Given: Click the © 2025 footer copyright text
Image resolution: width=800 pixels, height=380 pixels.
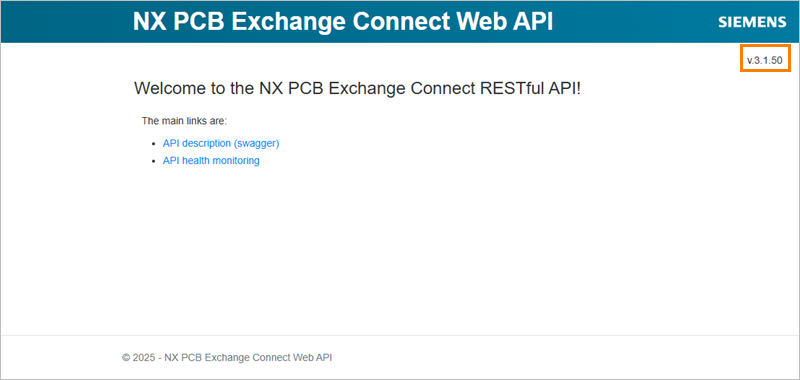Looking at the screenshot, I should [x=227, y=358].
